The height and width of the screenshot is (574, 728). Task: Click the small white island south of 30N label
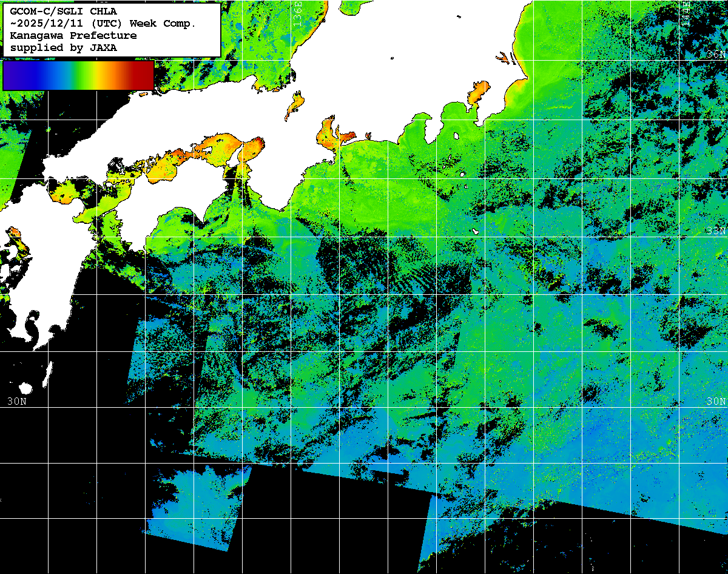25,388
